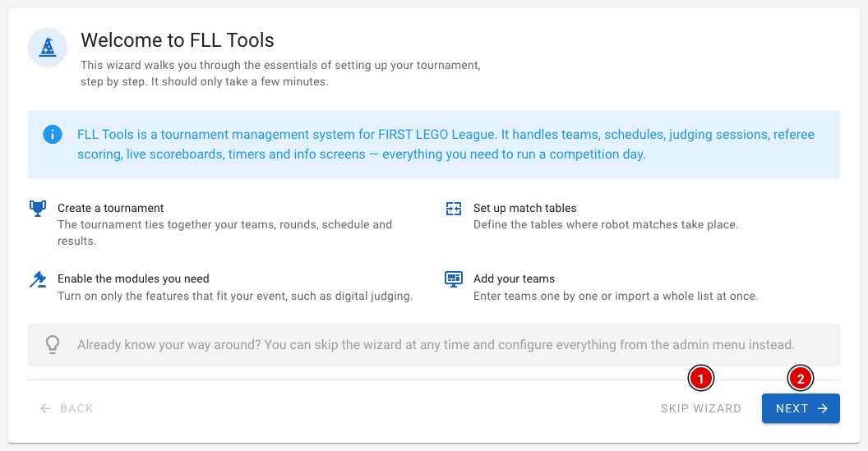The image size is (868, 451).
Task: Click the gavel icon beside Enable the modules
Action: tap(38, 279)
